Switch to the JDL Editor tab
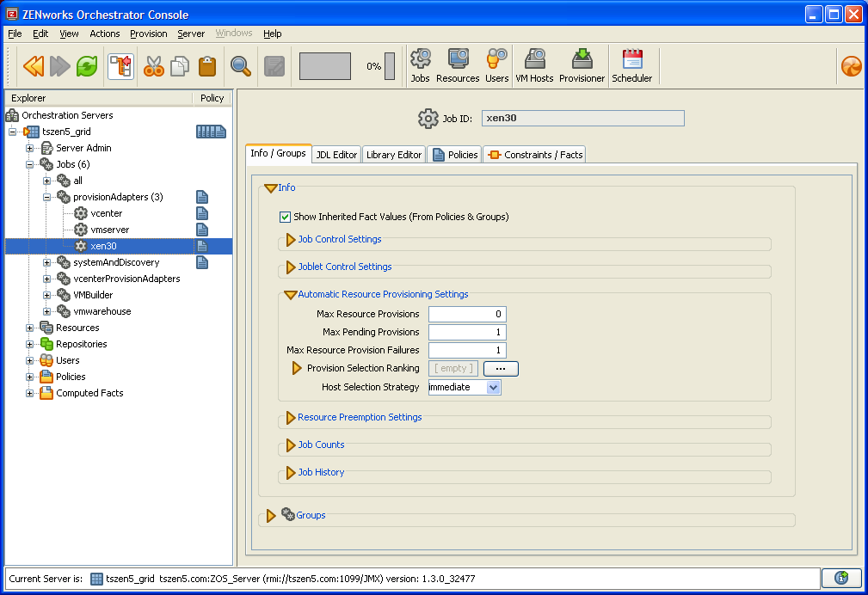 click(x=336, y=155)
